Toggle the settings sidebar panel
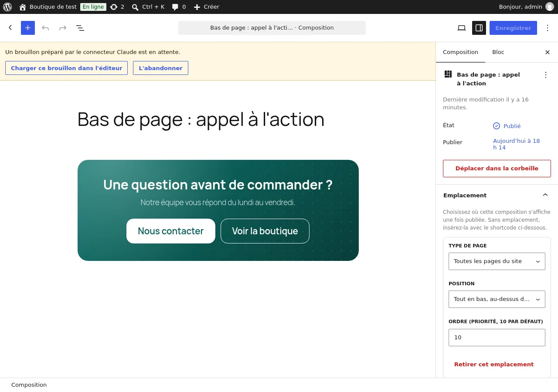 point(479,28)
